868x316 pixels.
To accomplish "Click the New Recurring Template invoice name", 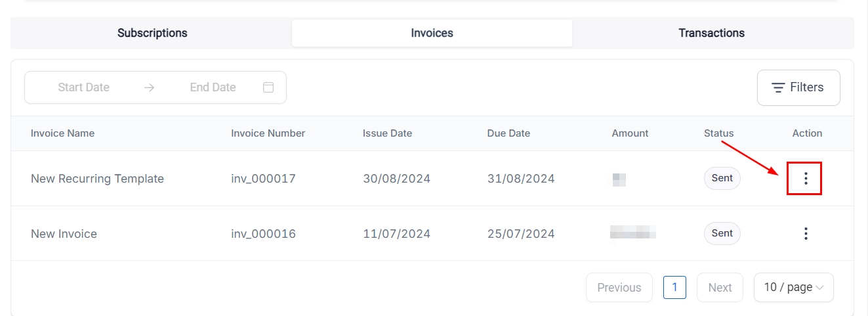I will point(97,179).
